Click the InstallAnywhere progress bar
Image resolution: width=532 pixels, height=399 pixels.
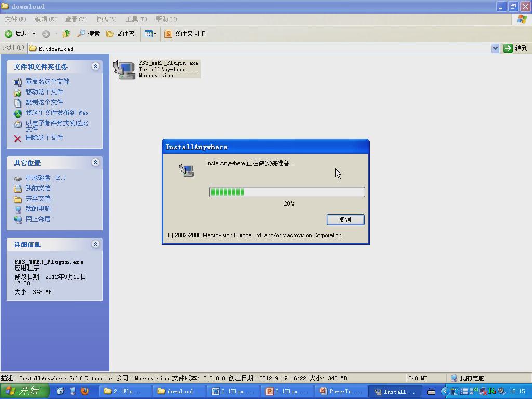[x=287, y=192]
